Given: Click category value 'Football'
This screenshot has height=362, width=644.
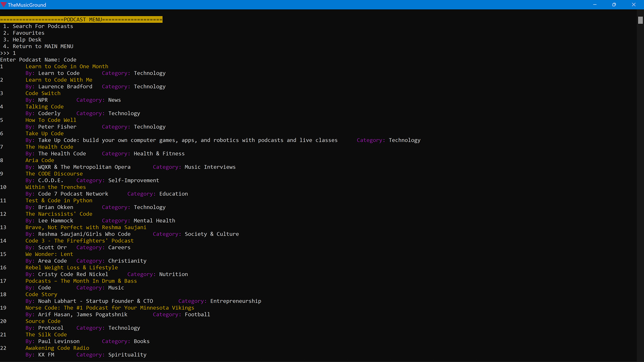Looking at the screenshot, I should (197, 314).
